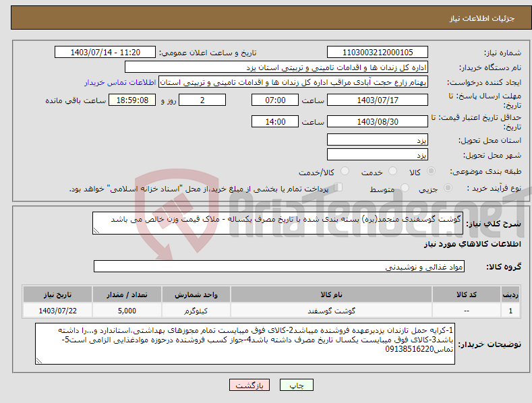532x403 pixels.
Task: Click the شرح کلی نیاز label
Action: pos(494,224)
